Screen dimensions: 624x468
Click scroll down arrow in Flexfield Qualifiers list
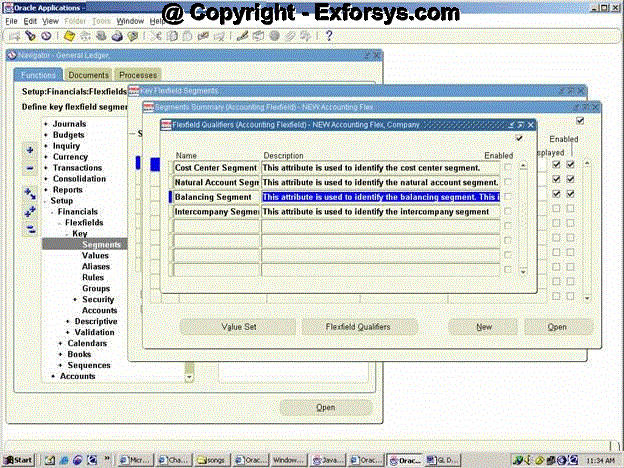click(x=523, y=271)
